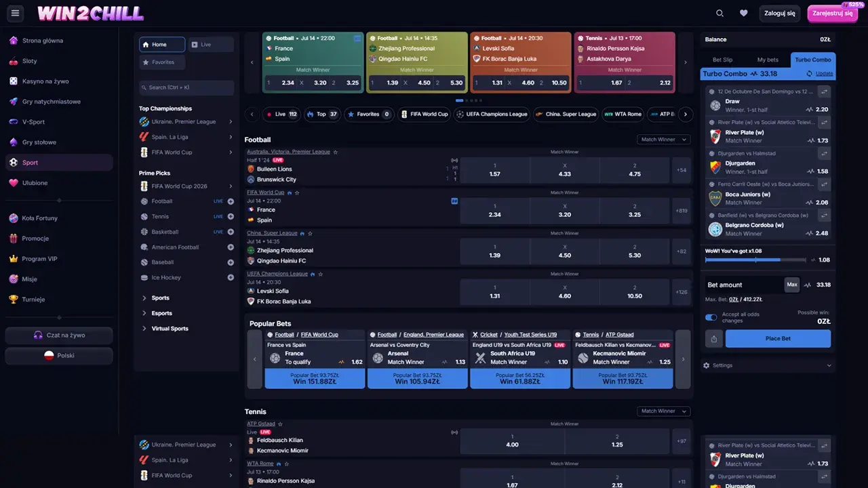Add American Football with its plus icon
868x488 pixels.
(231, 247)
